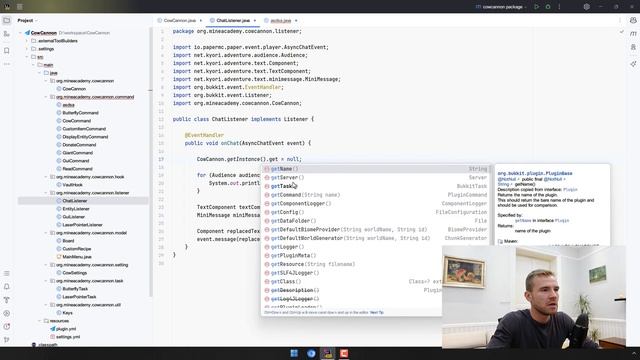Click the @EventHandler annotation in the code
The height and width of the screenshot is (360, 640).
click(204, 135)
